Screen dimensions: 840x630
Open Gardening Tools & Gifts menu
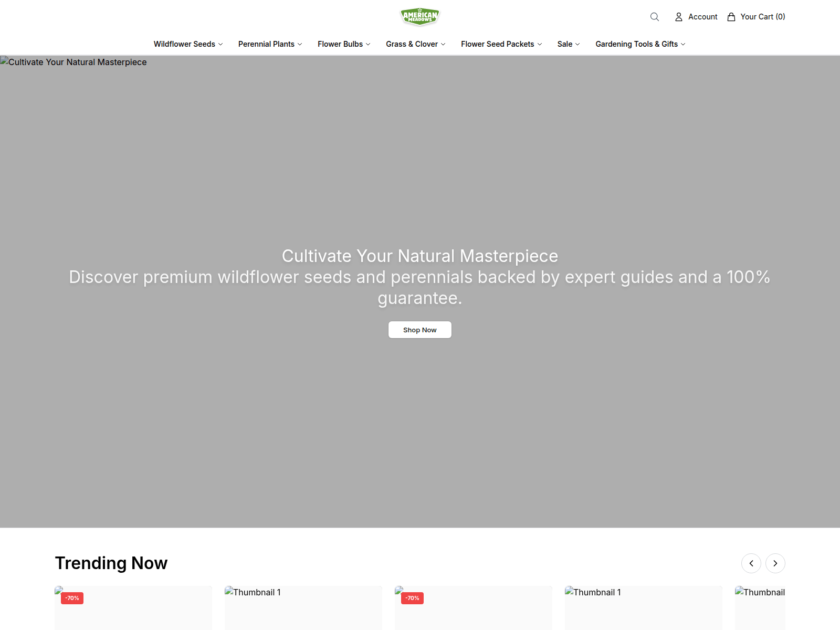click(x=636, y=44)
